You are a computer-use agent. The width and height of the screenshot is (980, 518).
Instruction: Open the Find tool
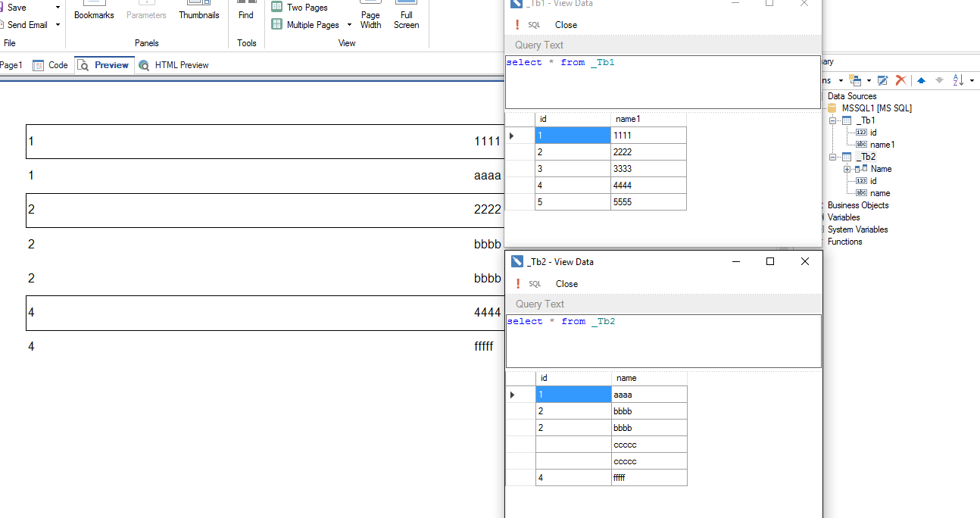pos(246,11)
